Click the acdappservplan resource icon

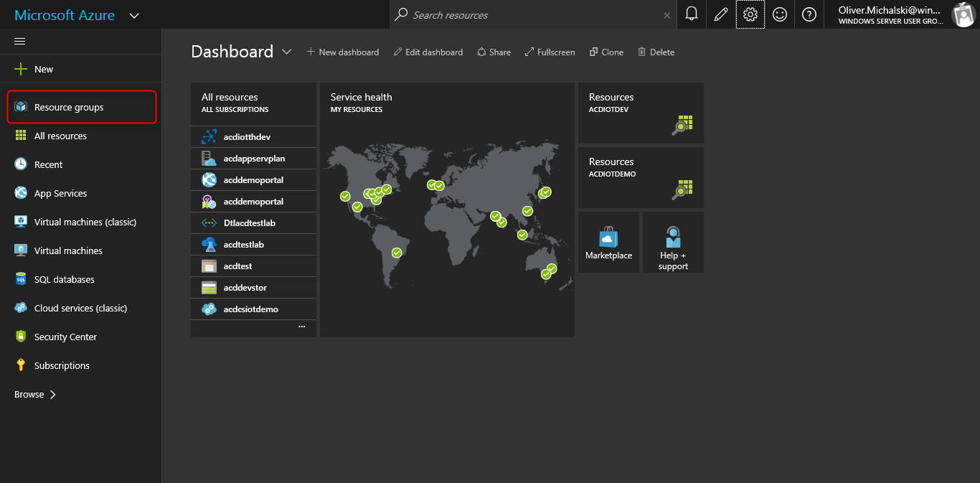(209, 159)
